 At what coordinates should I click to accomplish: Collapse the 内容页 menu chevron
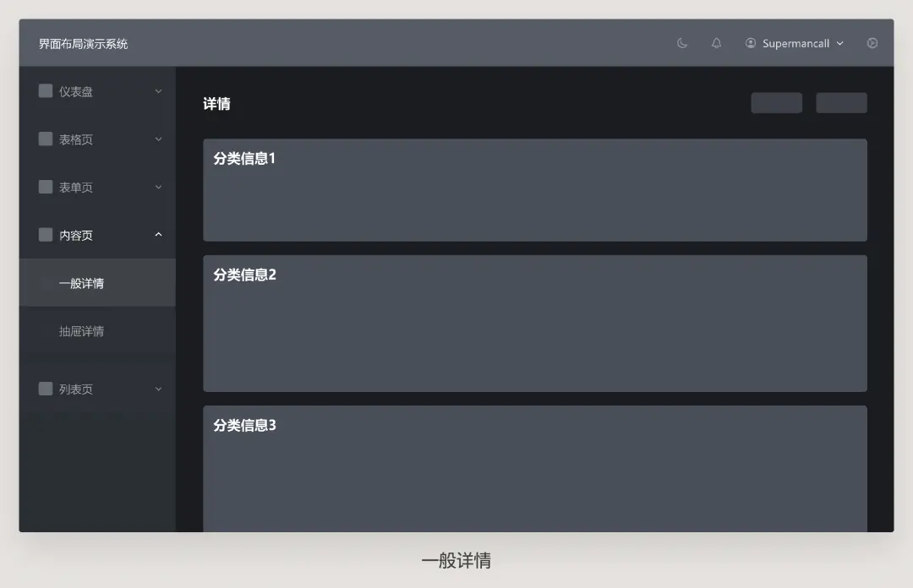tap(158, 235)
